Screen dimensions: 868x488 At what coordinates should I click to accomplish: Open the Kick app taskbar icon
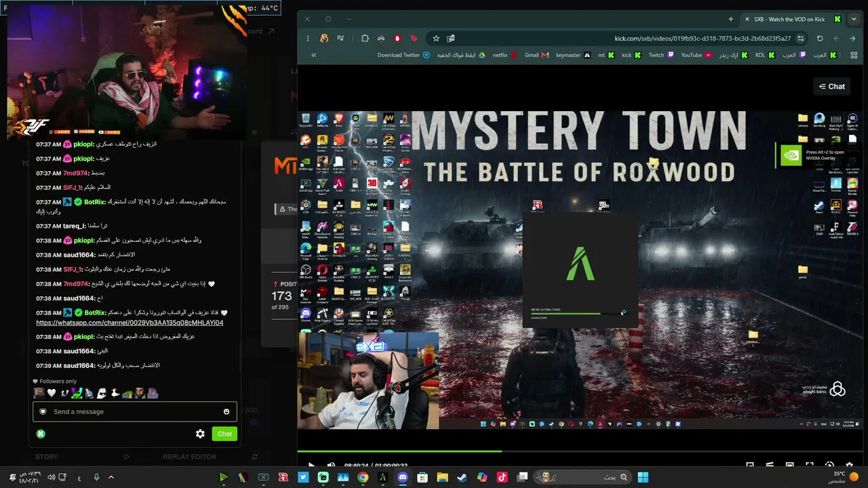coord(323,477)
